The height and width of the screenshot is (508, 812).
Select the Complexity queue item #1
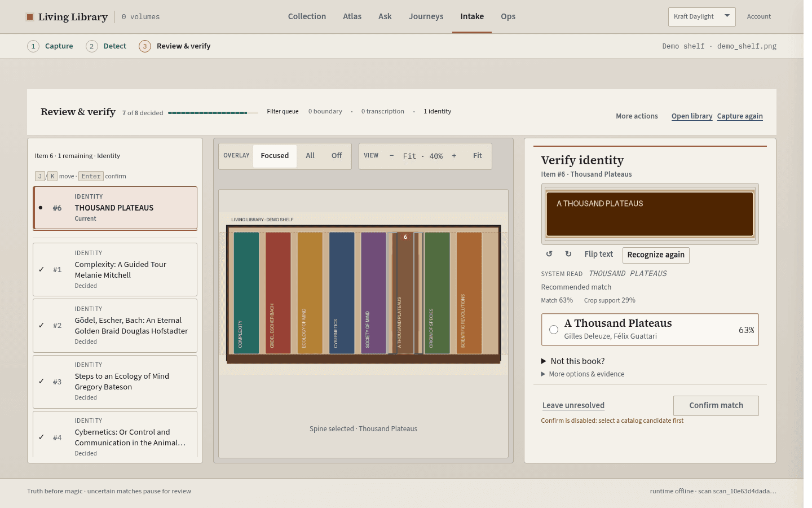pyautogui.click(x=115, y=269)
